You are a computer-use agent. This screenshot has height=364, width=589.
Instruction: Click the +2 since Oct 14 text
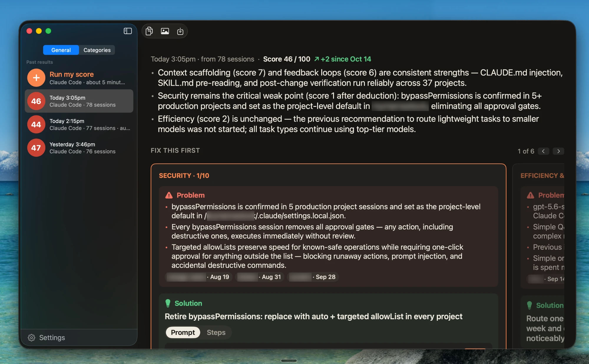pos(346,59)
